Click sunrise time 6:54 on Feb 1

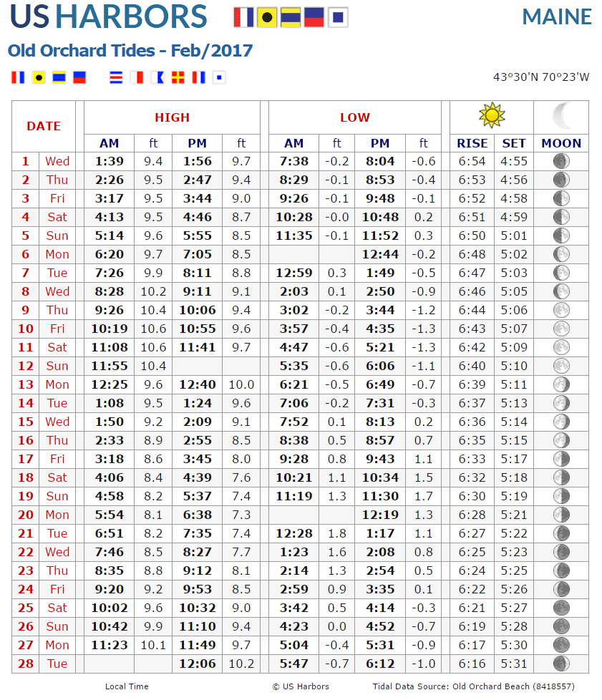click(x=472, y=161)
